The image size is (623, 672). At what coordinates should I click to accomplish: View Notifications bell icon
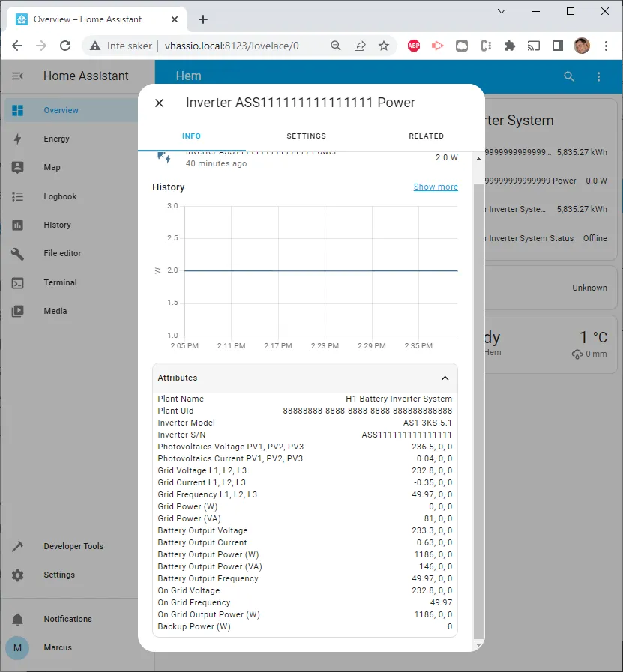coord(17,619)
